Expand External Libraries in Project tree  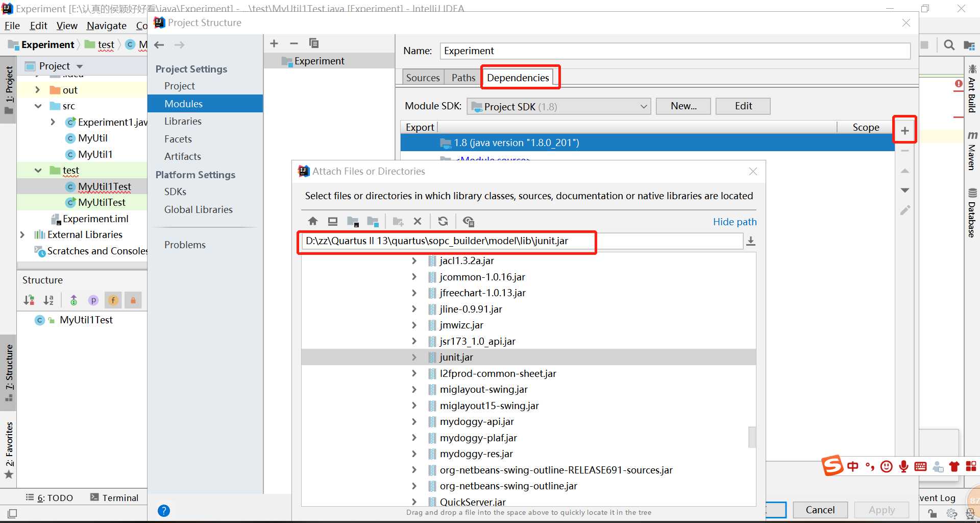(x=22, y=235)
